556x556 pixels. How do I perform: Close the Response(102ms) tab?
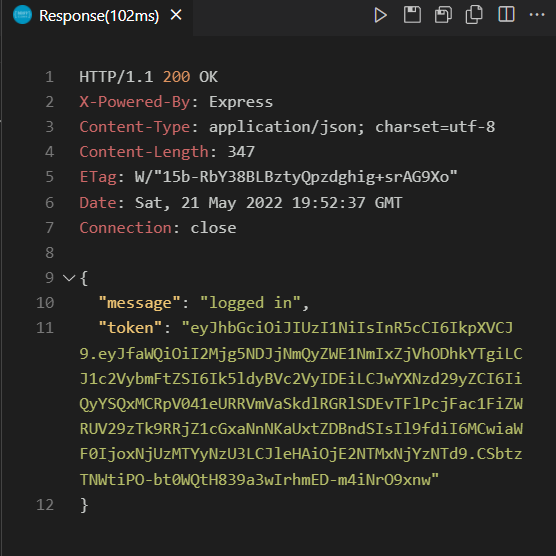[x=176, y=15]
